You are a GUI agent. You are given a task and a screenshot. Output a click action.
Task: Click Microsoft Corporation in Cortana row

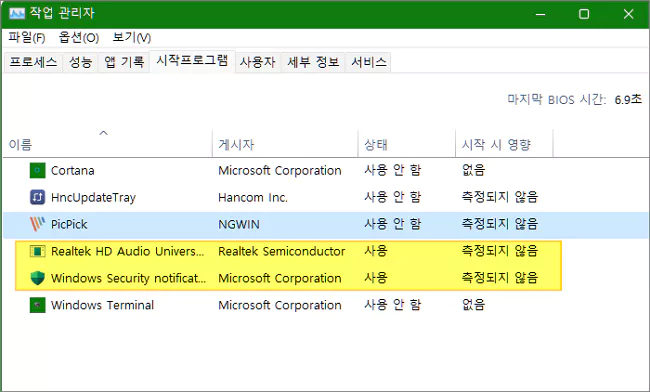pyautogui.click(x=280, y=170)
